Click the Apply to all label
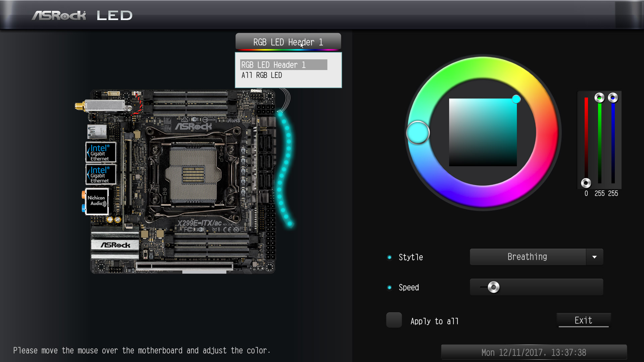644x362 pixels. click(434, 321)
